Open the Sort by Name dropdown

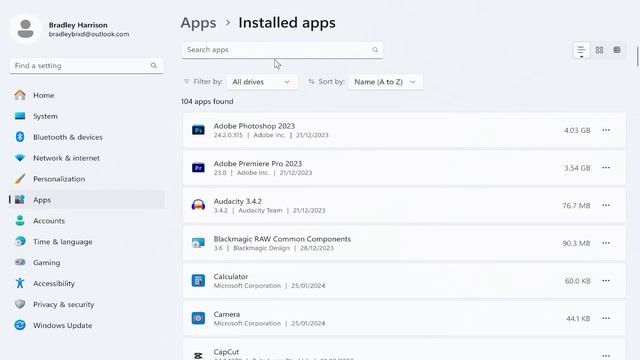pos(385,82)
